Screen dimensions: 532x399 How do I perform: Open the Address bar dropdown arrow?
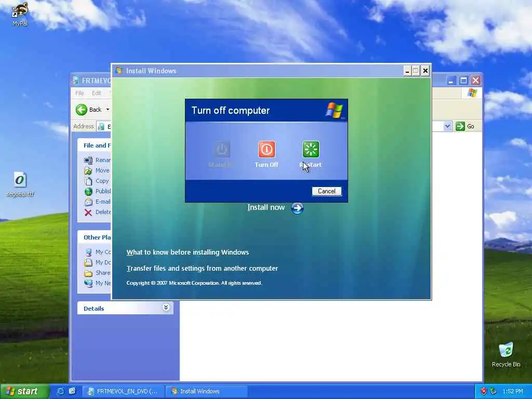pos(447,126)
